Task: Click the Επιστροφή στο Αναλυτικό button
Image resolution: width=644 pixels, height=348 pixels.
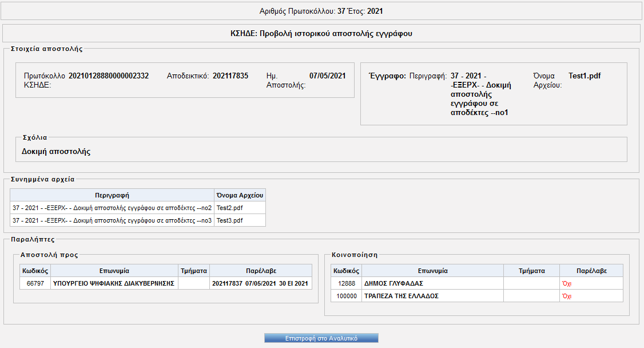Action: 321,338
